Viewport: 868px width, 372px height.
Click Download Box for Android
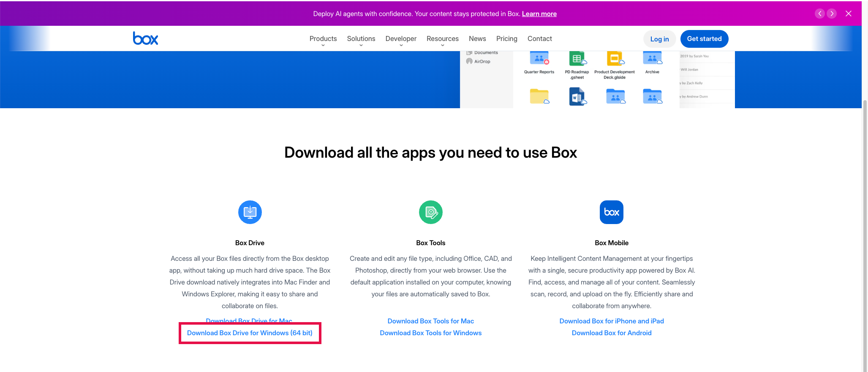(612, 333)
